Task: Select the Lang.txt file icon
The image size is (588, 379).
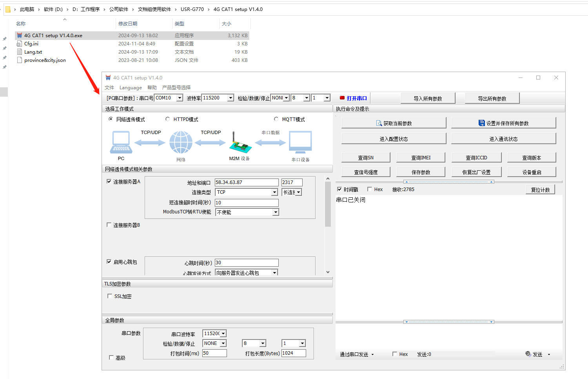Action: (x=19, y=52)
